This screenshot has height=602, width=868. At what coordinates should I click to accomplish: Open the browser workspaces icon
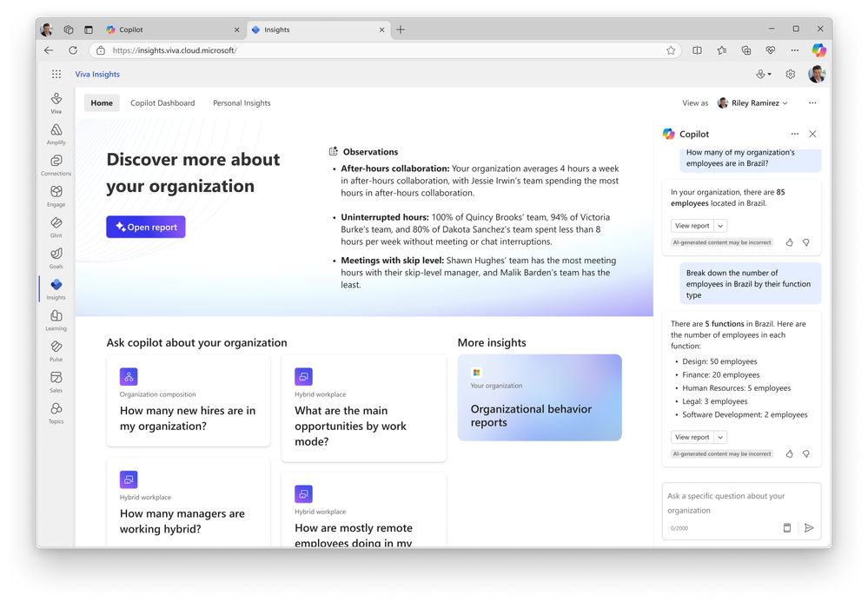click(69, 30)
